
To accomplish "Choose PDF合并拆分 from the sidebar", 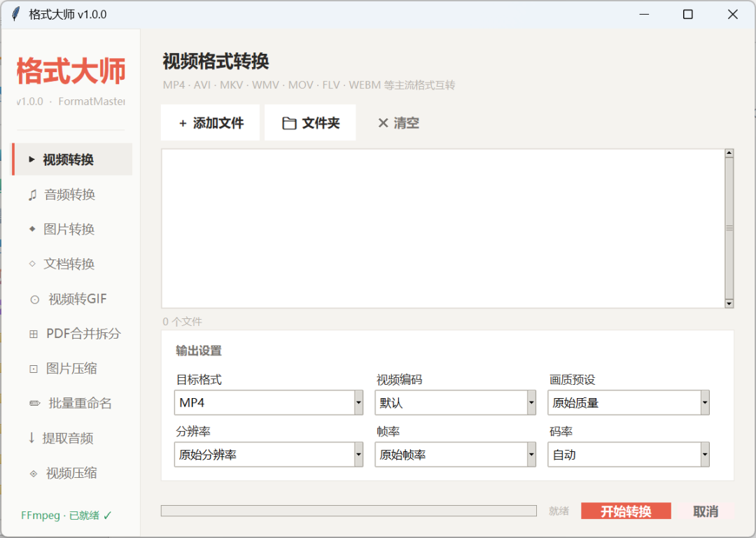I will pos(72,334).
